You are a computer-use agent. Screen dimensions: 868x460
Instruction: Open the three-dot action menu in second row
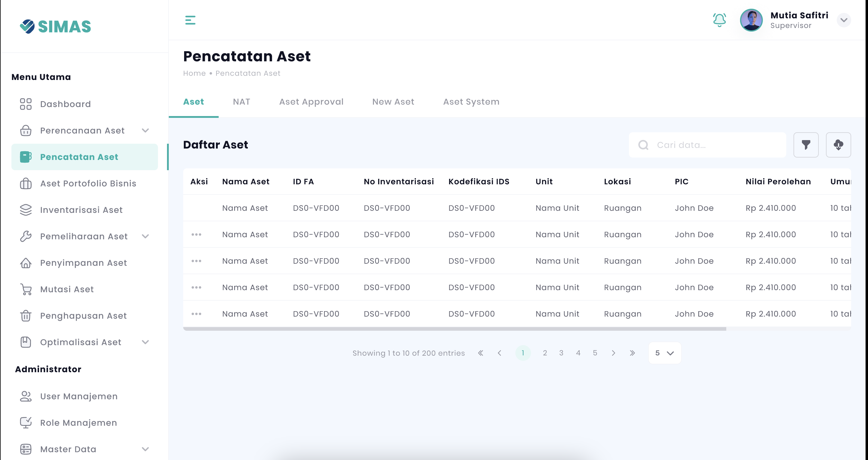coord(196,235)
